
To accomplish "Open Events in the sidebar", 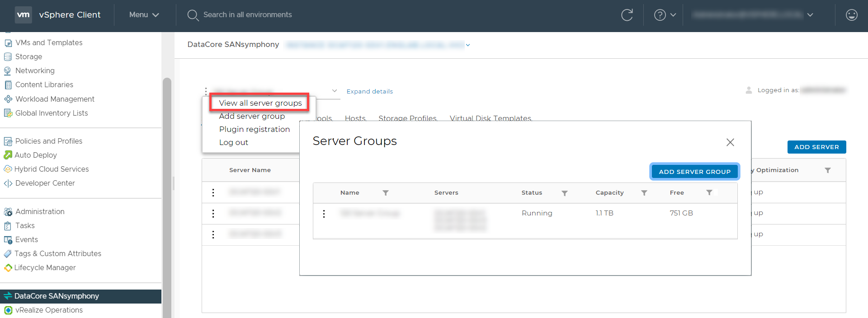I will pyautogui.click(x=27, y=240).
